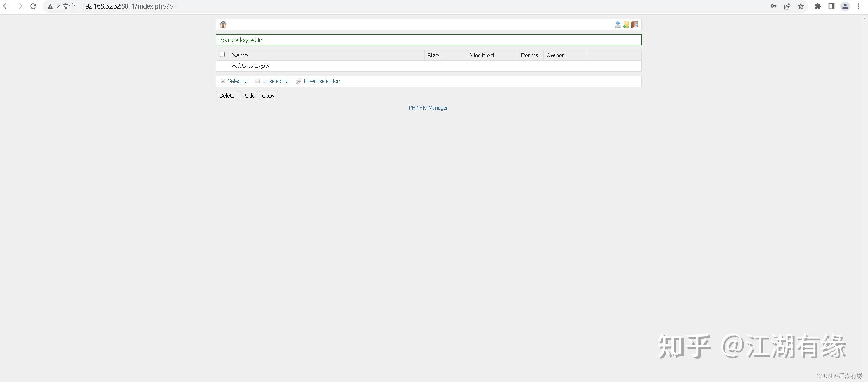Click the bookmark star in the address bar
The width and height of the screenshot is (868, 382).
pos(801,6)
